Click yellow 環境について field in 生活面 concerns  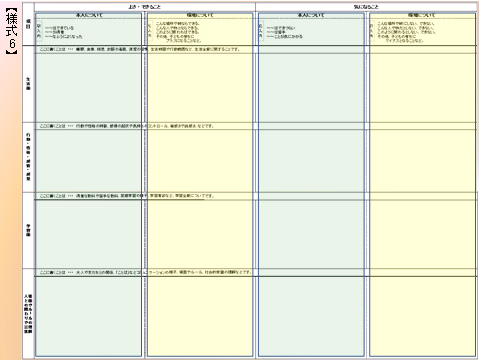pyautogui.click(x=422, y=88)
